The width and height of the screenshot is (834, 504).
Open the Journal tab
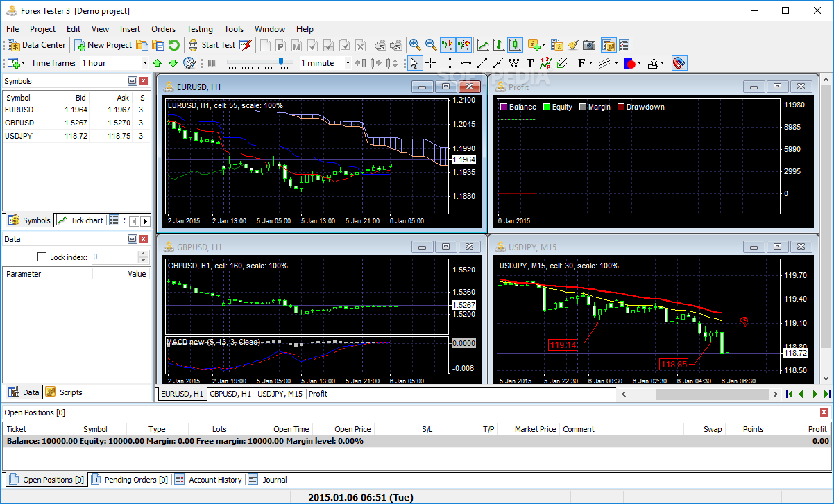click(x=268, y=480)
